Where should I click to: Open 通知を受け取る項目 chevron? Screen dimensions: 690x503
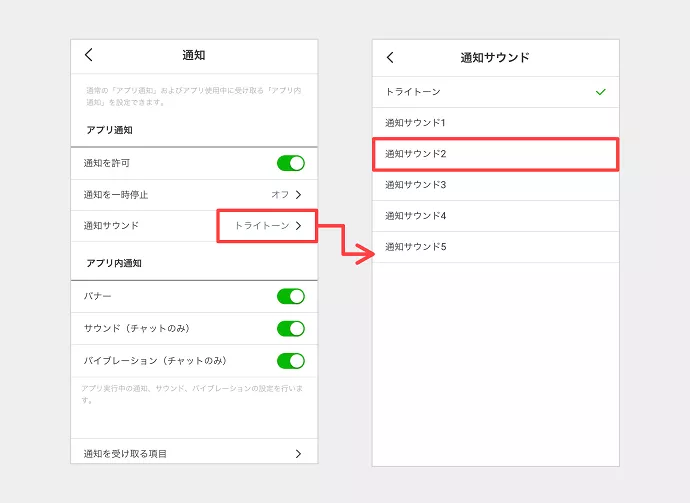pos(298,454)
